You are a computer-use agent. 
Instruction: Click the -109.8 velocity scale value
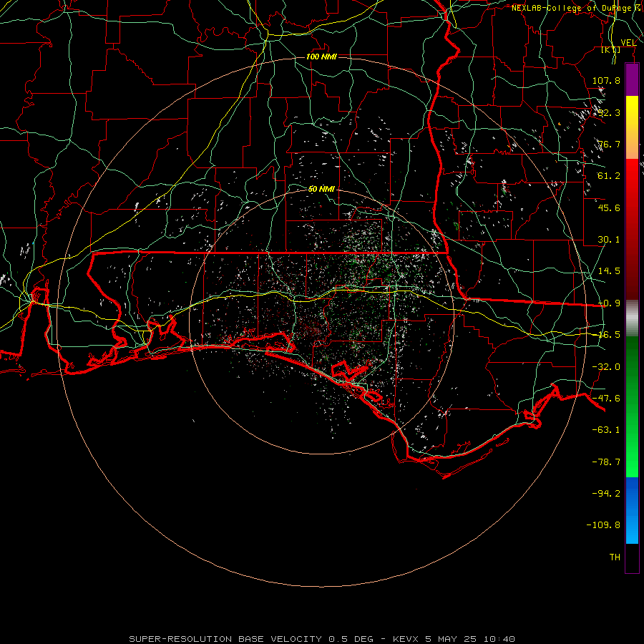tap(603, 525)
